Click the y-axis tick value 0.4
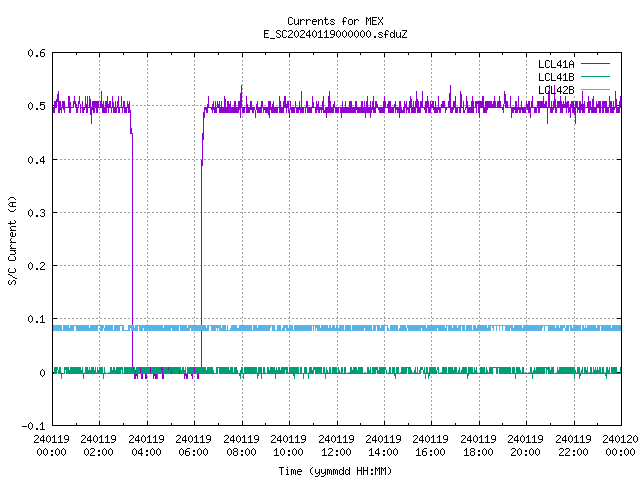The width and height of the screenshot is (640, 480). click(36, 160)
